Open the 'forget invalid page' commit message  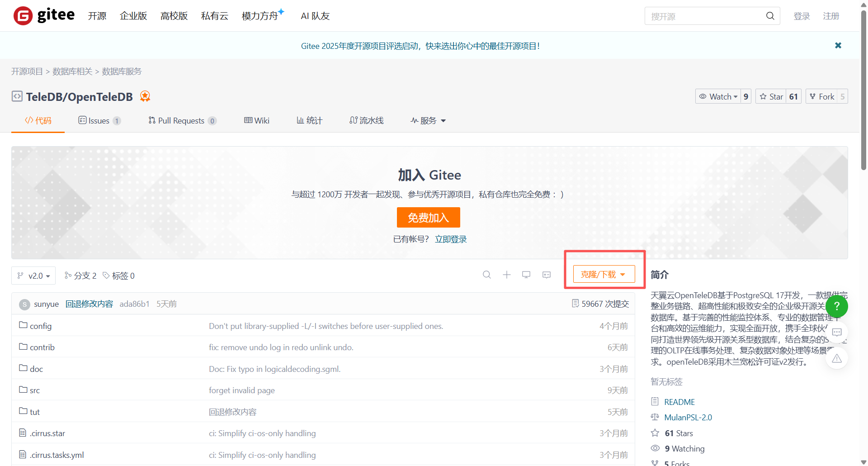pos(242,390)
